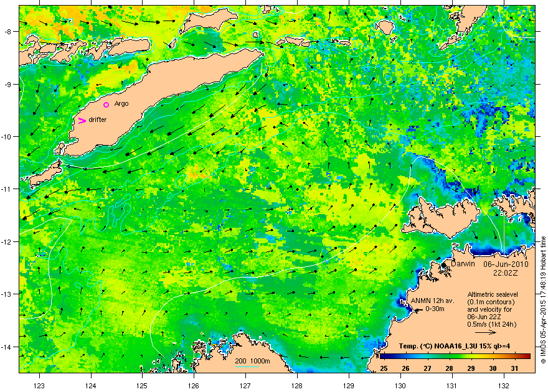
Task: Click the 'Altimetric sealevel' legend text
Action: pyautogui.click(x=493, y=294)
